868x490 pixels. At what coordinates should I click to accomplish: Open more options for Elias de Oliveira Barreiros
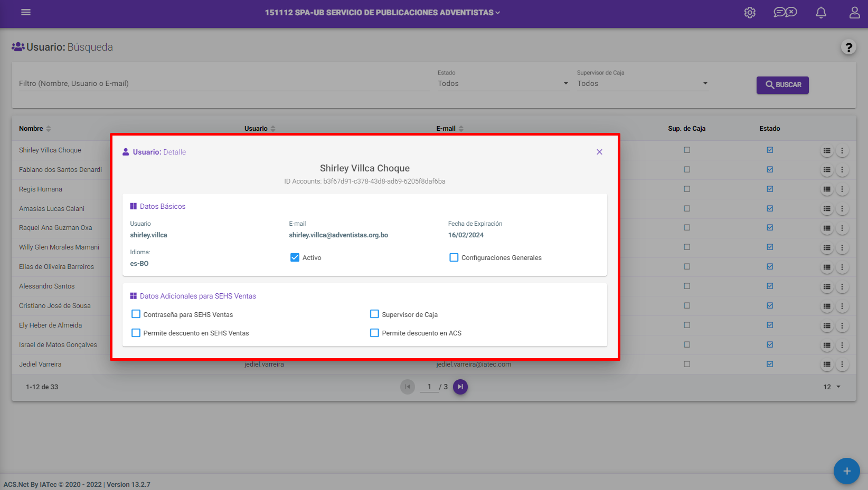click(x=842, y=267)
